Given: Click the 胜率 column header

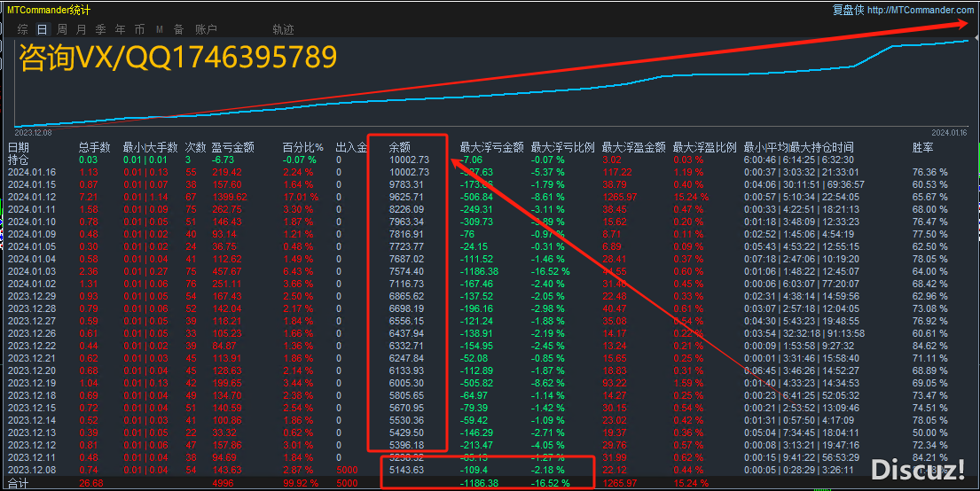Looking at the screenshot, I should click(x=922, y=148).
